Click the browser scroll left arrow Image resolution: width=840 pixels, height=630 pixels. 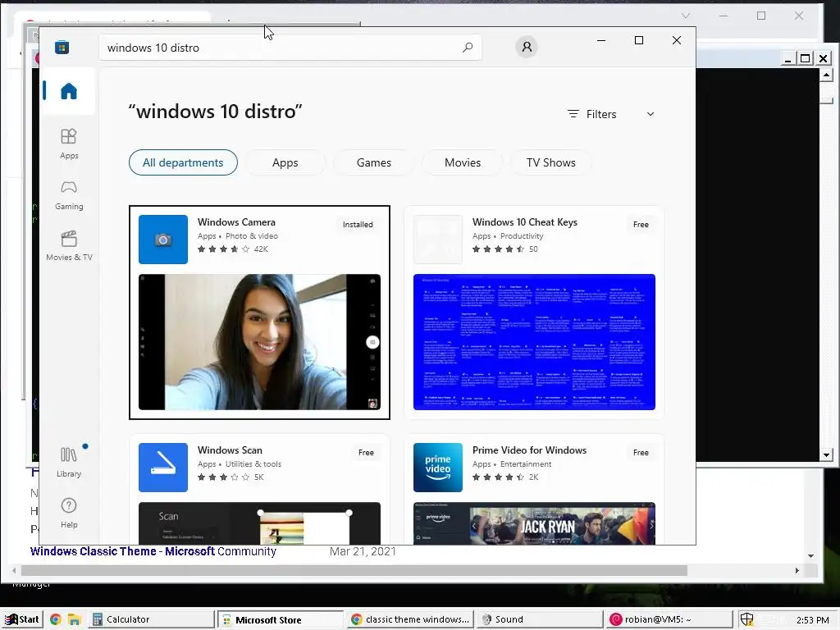14,571
